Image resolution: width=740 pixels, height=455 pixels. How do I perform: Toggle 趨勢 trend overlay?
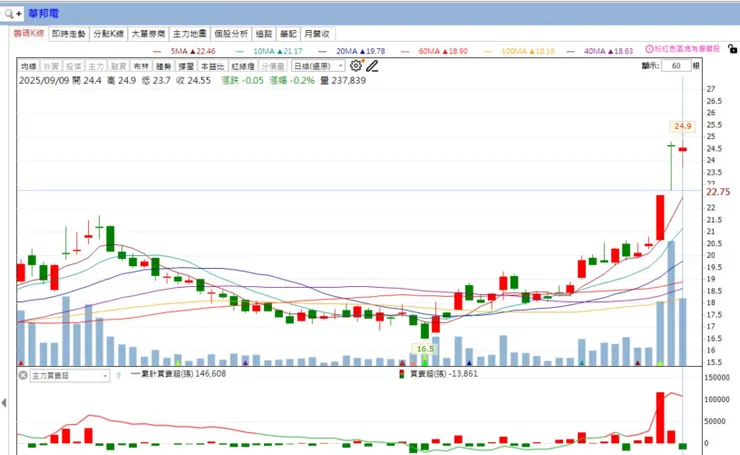tap(164, 66)
